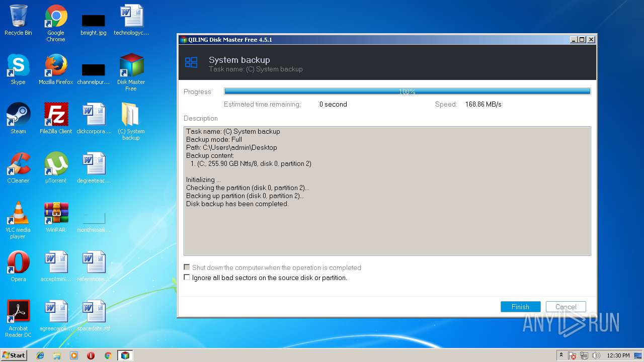644x362 pixels.
Task: Click the Cancel button
Action: (x=566, y=307)
